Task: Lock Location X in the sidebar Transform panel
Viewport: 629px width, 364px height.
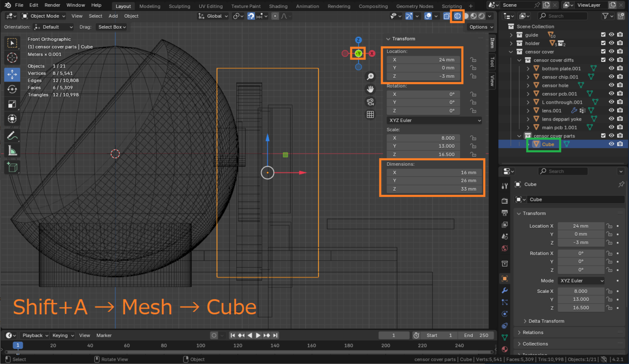Action: (473, 60)
